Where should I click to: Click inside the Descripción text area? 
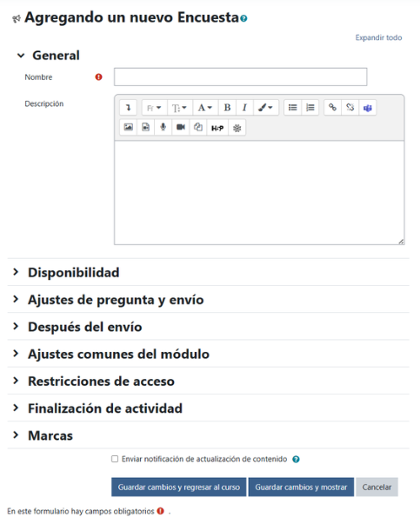pyautogui.click(x=259, y=193)
